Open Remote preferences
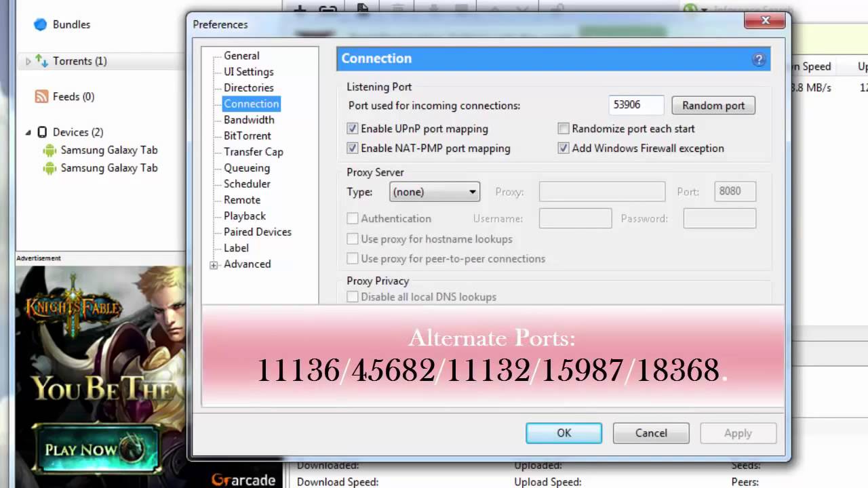868x488 pixels. 242,200
